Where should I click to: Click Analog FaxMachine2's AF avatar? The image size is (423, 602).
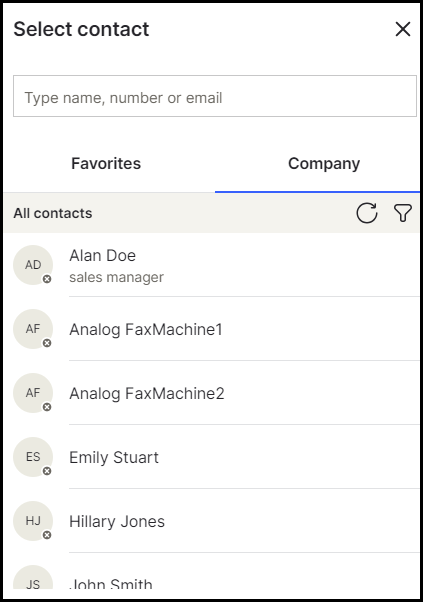pyautogui.click(x=33, y=393)
